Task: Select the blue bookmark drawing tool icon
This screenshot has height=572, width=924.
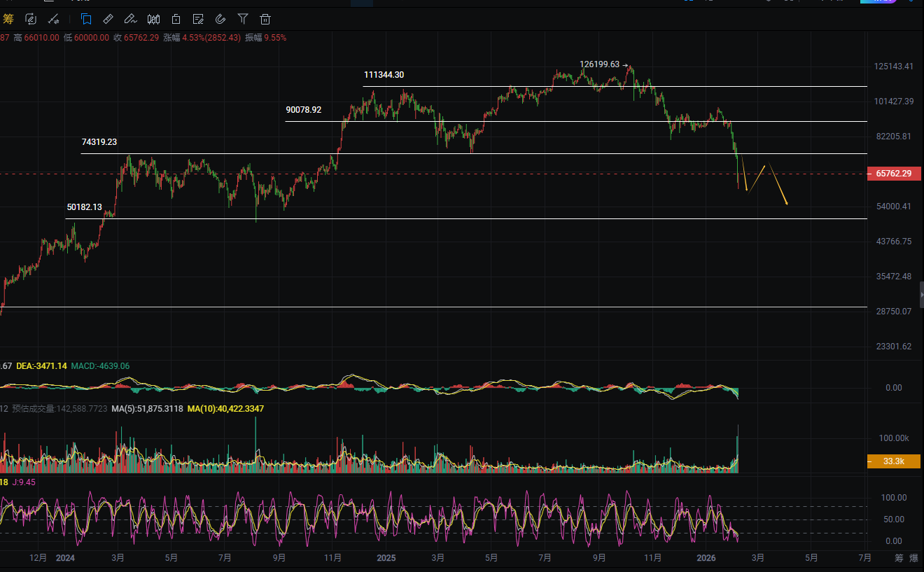Action: pyautogui.click(x=85, y=19)
